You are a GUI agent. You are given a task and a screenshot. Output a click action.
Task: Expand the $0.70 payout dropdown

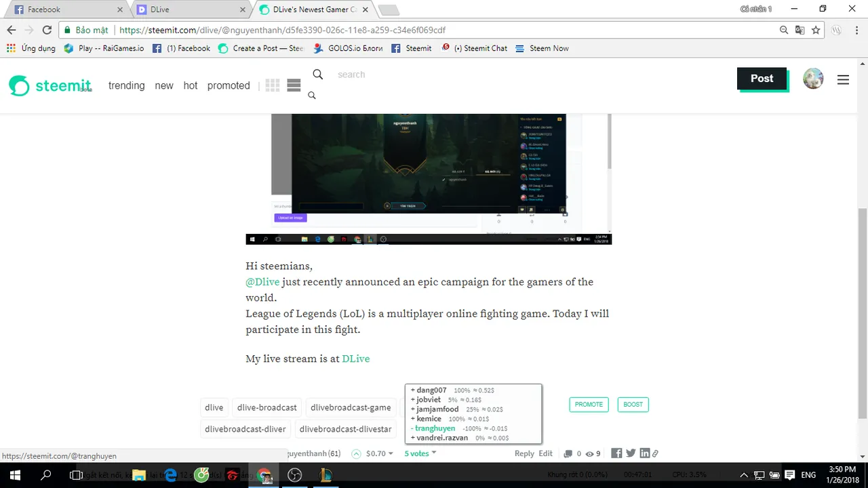pyautogui.click(x=380, y=453)
